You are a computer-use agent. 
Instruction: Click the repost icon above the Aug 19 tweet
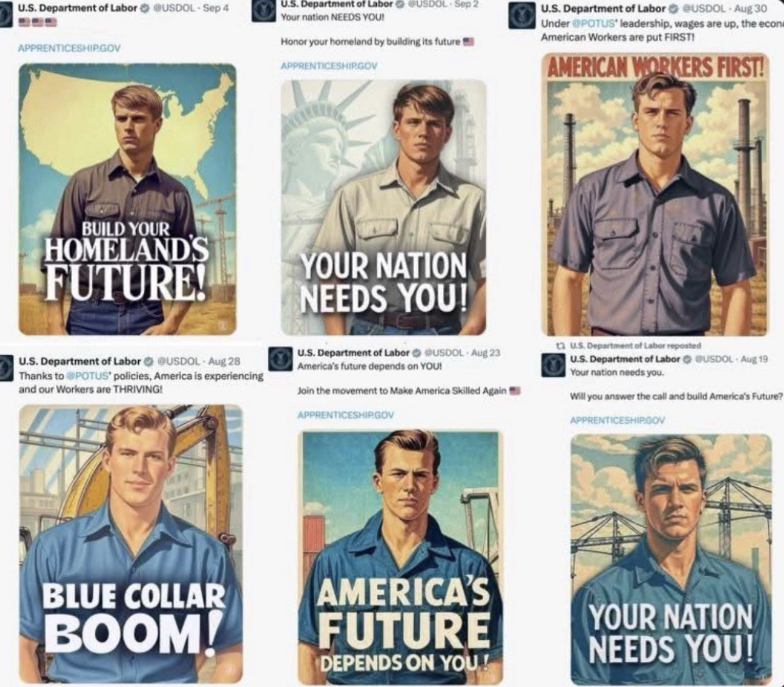coord(561,345)
